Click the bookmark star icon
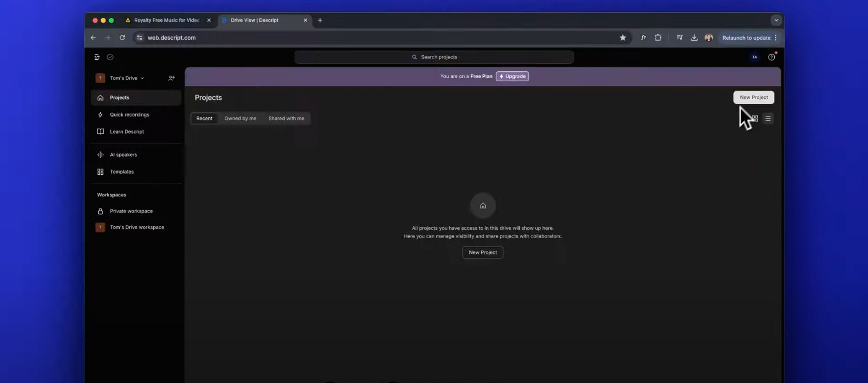868x383 pixels. [623, 38]
